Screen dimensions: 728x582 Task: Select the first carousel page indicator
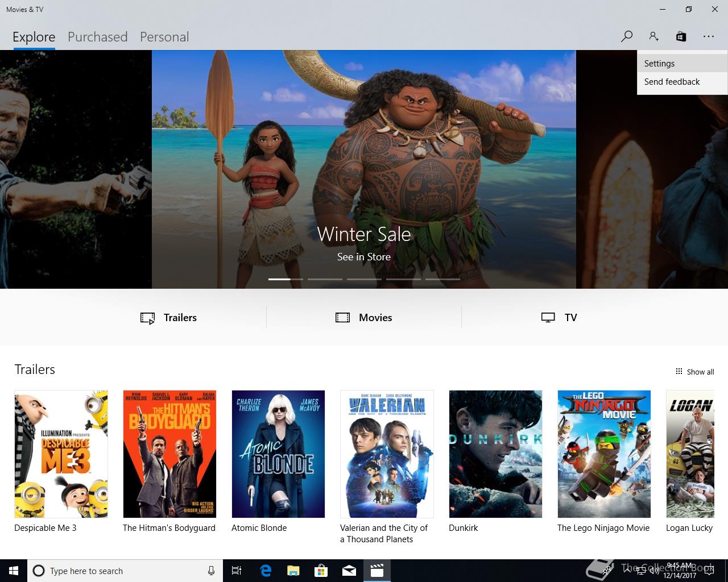coord(286,279)
